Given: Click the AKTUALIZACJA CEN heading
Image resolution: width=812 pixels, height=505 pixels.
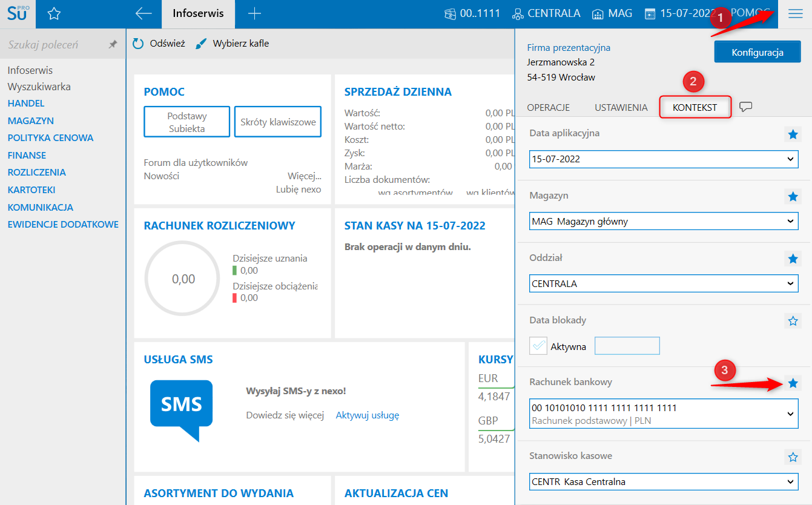Looking at the screenshot, I should point(397,493).
